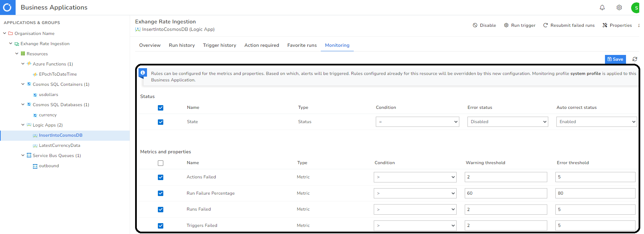Screen dimensions: 644x234
Task: Switch to the Run history tab
Action: pos(182,45)
